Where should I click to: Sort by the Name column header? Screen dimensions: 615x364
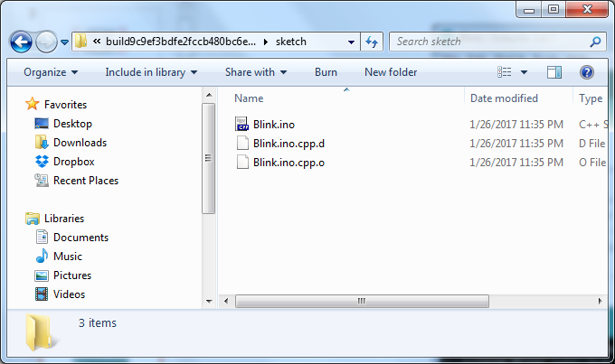(x=249, y=98)
